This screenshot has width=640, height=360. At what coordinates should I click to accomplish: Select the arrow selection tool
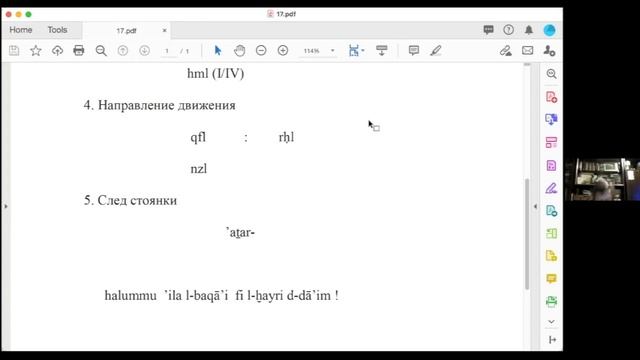pos(218,51)
